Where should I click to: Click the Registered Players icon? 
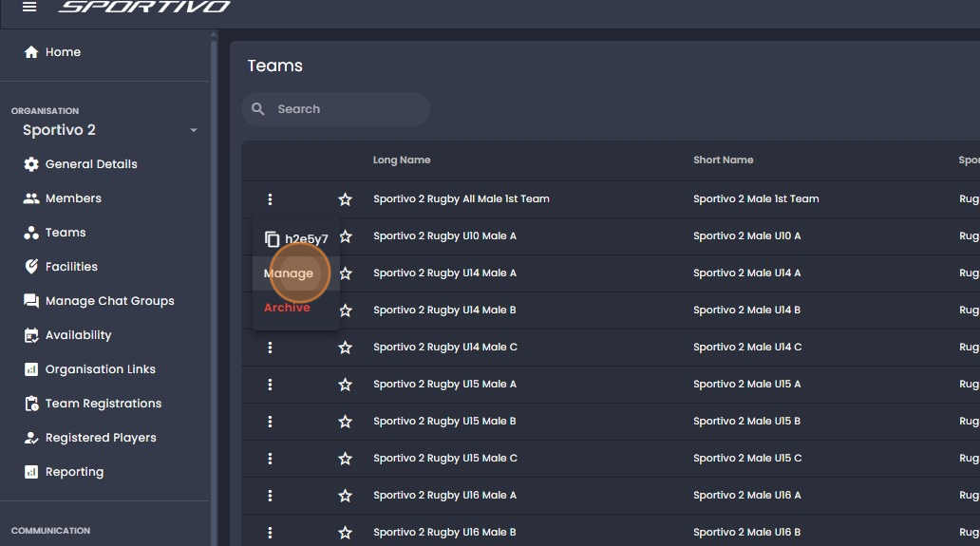pyautogui.click(x=31, y=438)
